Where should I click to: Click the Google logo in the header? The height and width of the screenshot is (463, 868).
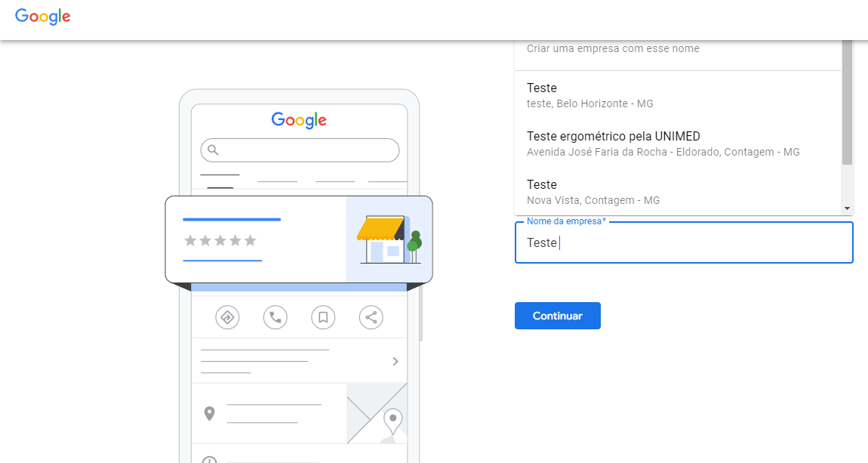click(42, 17)
